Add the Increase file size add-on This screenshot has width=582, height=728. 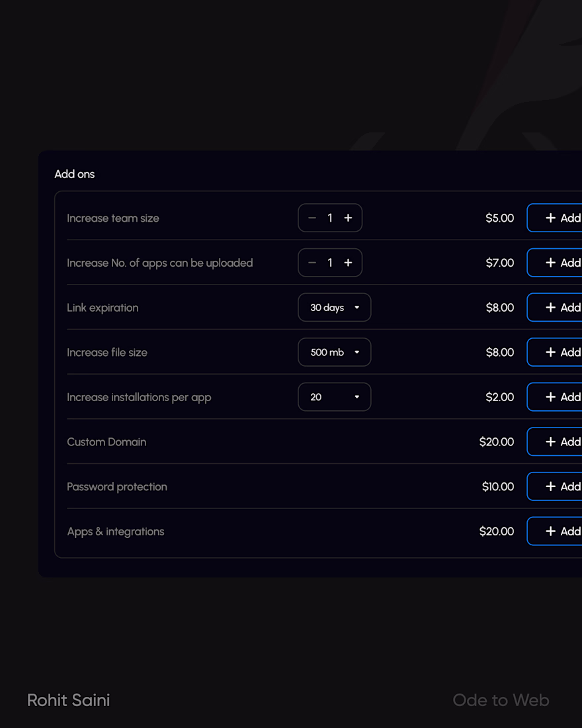point(555,352)
